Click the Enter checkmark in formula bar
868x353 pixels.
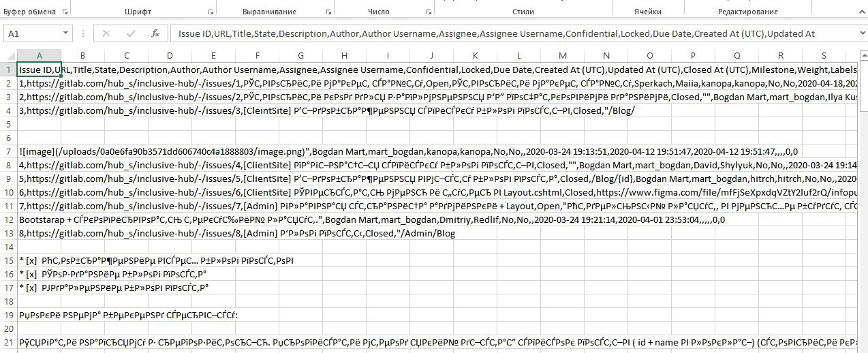[x=131, y=33]
